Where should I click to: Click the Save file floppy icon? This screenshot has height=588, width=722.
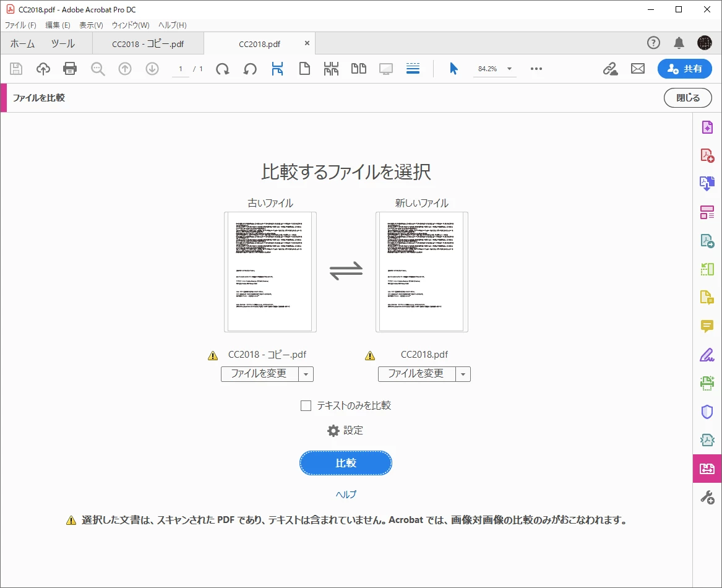pyautogui.click(x=16, y=69)
